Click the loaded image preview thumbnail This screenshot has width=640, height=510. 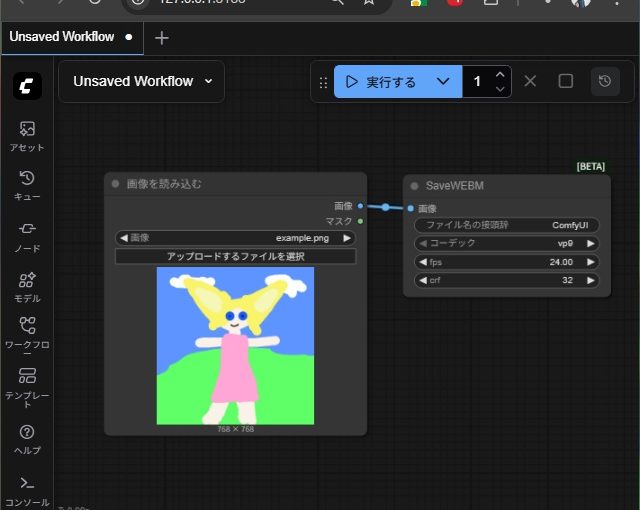[x=236, y=346]
